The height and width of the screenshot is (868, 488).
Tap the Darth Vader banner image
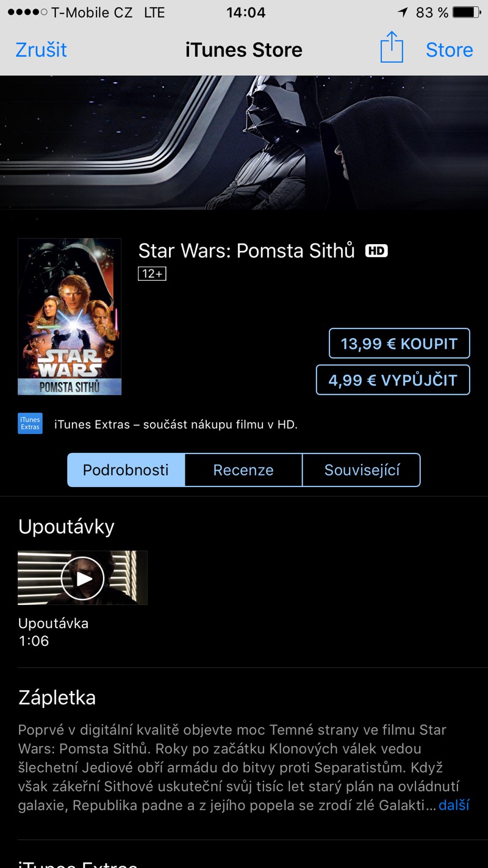click(244, 143)
